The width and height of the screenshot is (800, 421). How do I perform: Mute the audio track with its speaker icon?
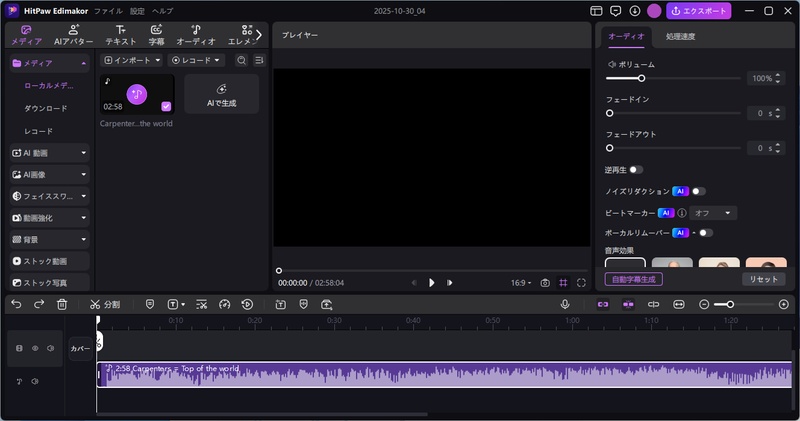(35, 381)
